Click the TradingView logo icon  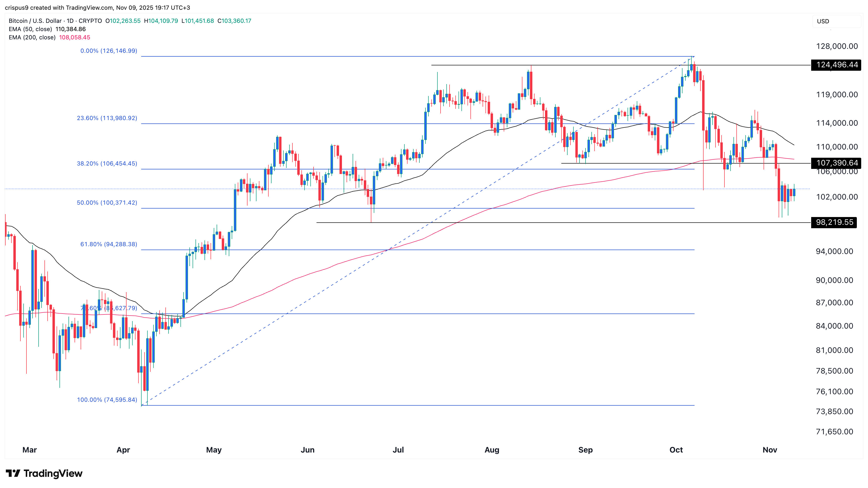coord(13,473)
